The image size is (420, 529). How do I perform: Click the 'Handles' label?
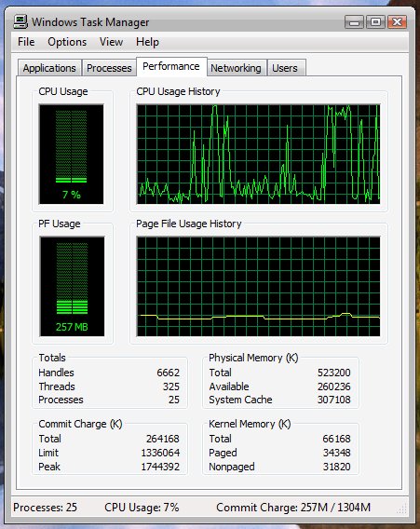pyautogui.click(x=56, y=373)
